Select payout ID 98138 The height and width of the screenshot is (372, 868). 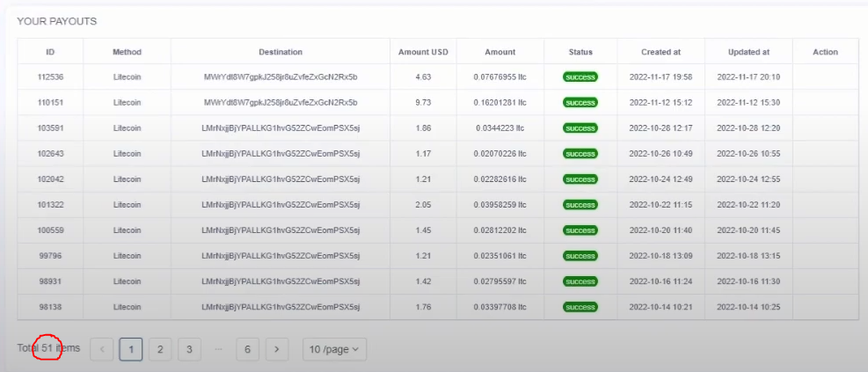click(x=50, y=307)
